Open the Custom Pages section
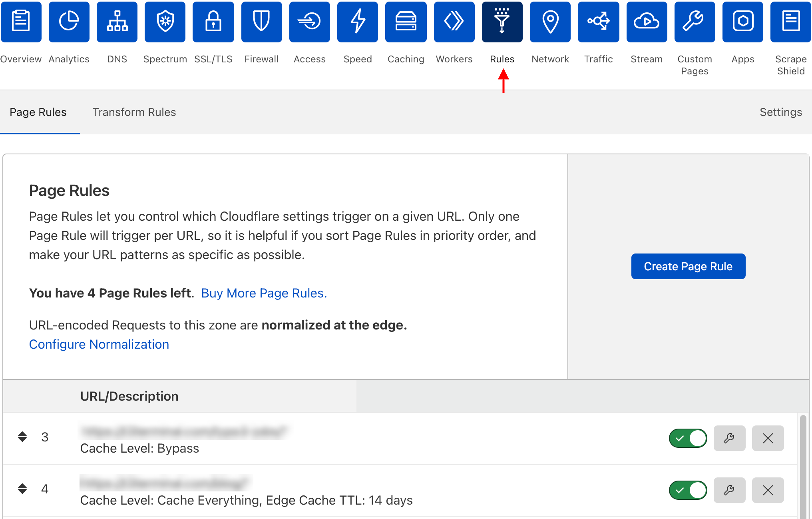 [694, 22]
